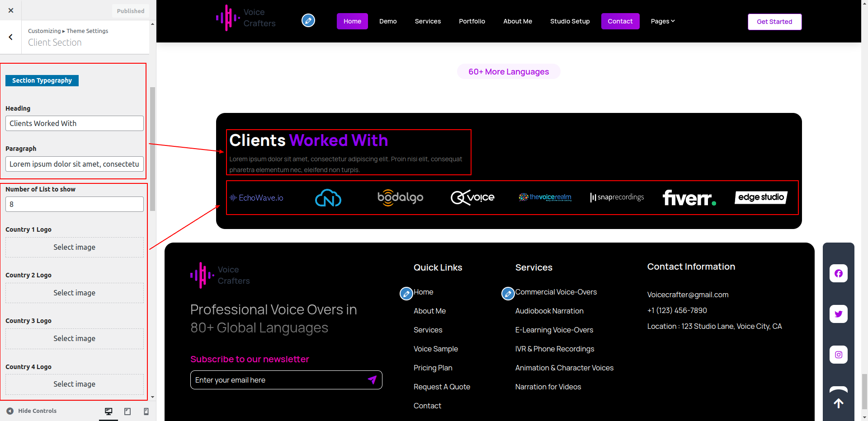The width and height of the screenshot is (868, 421).
Task: Switch to tablet preview mode
Action: 127,411
